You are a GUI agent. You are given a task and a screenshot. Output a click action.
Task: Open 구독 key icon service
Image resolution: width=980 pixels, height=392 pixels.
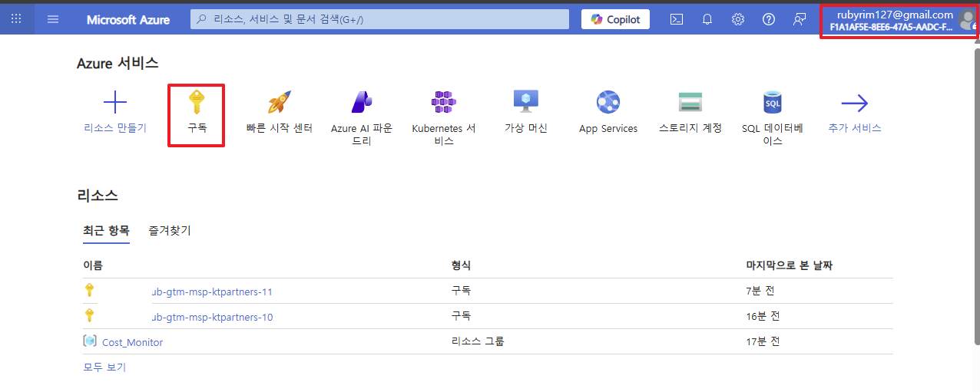click(197, 102)
